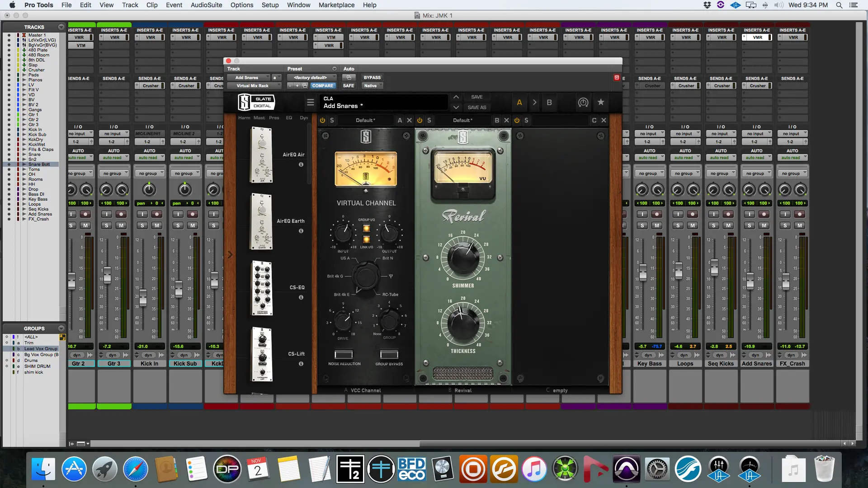Open iTunes from the dock
The height and width of the screenshot is (488, 868).
click(534, 469)
